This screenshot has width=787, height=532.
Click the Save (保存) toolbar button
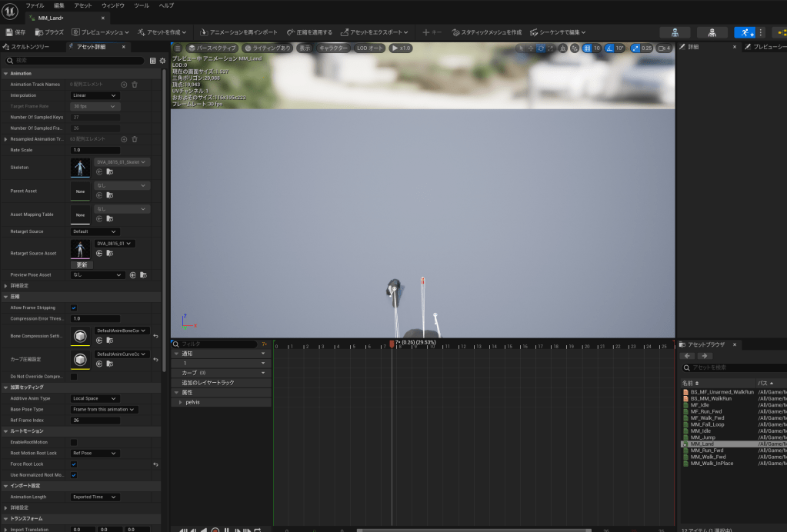(15, 32)
